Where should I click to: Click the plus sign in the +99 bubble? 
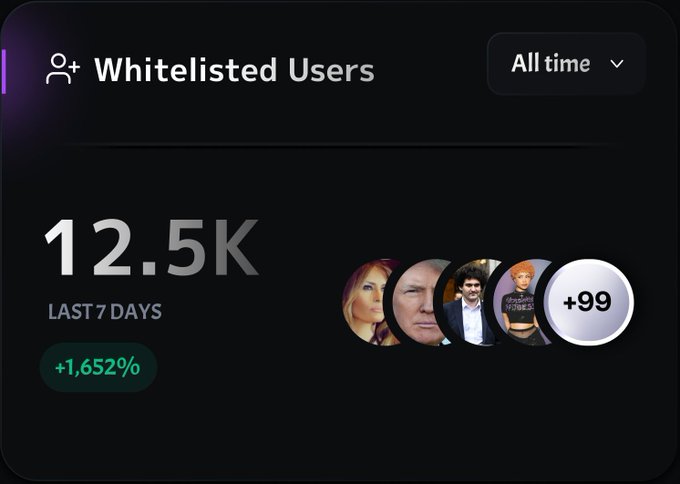(x=570, y=302)
